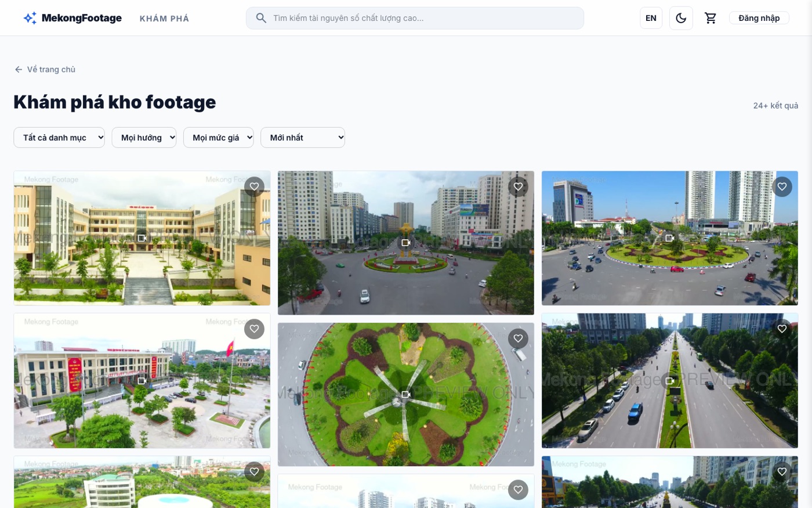Screen dimensions: 812x508
Task: Click the MekongFootage sparkle logo icon
Action: coord(30,18)
